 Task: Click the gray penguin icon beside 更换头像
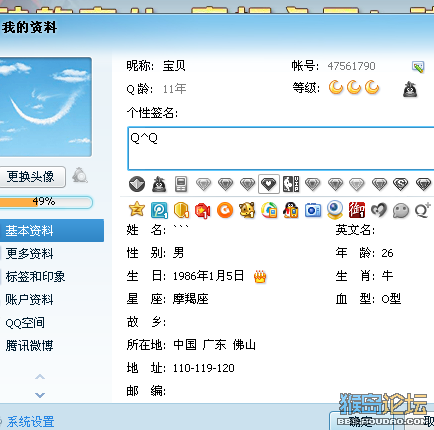click(80, 175)
